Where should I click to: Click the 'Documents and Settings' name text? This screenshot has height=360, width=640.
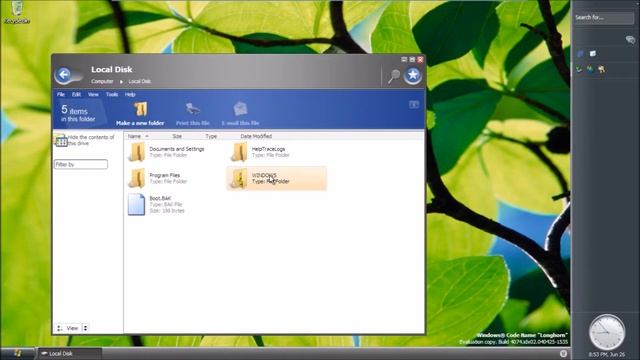click(177, 149)
